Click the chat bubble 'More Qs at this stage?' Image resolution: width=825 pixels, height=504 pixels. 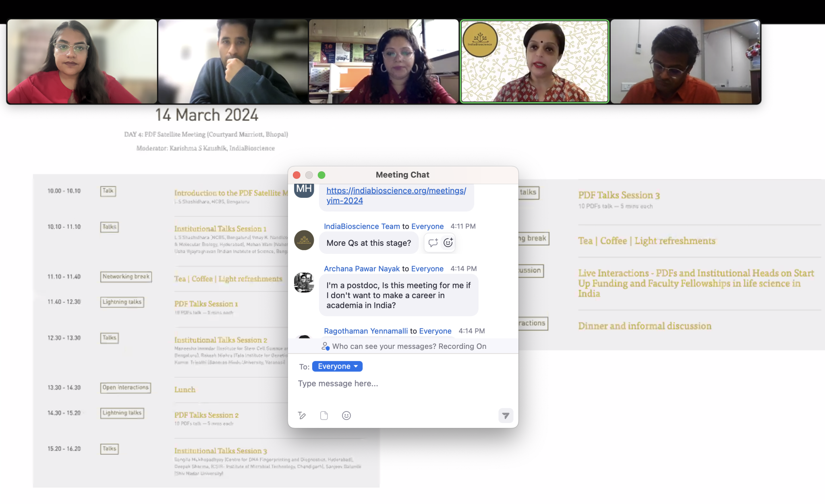(369, 243)
